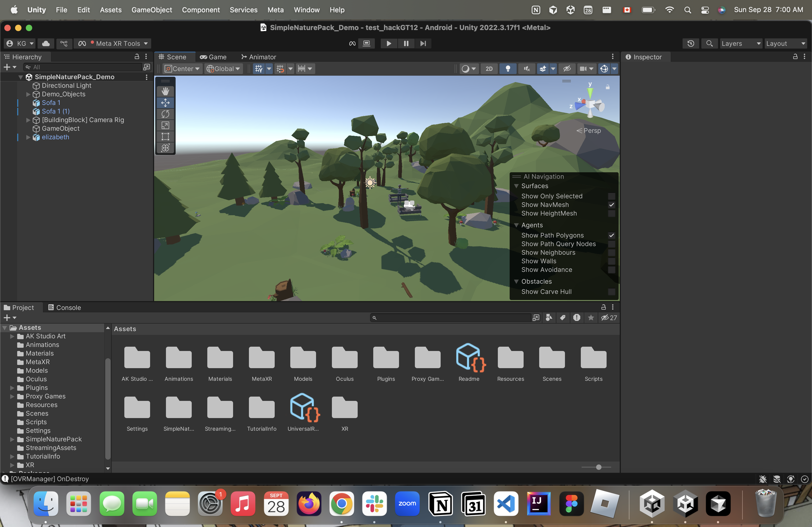Adjust the asset icon size slider
The image size is (812, 527).
(599, 467)
